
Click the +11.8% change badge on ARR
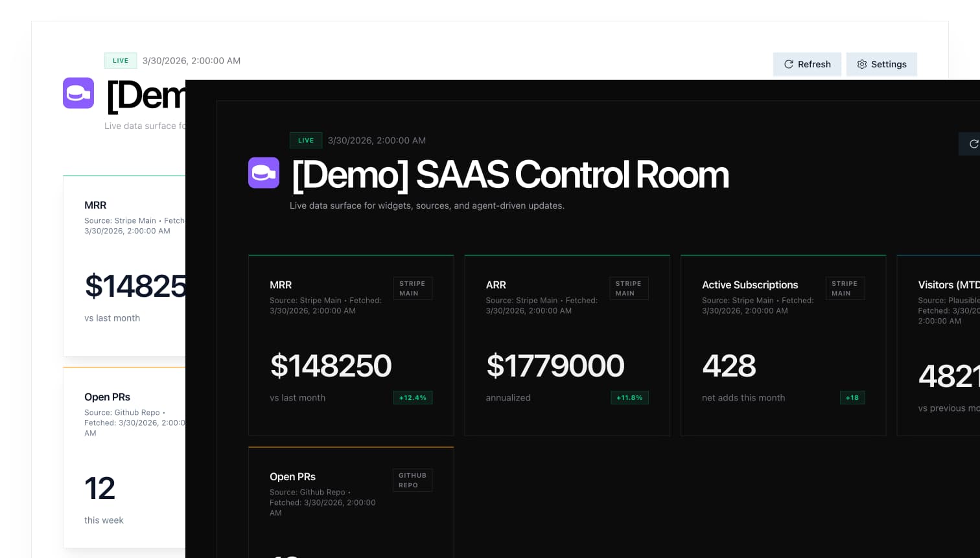click(x=629, y=398)
